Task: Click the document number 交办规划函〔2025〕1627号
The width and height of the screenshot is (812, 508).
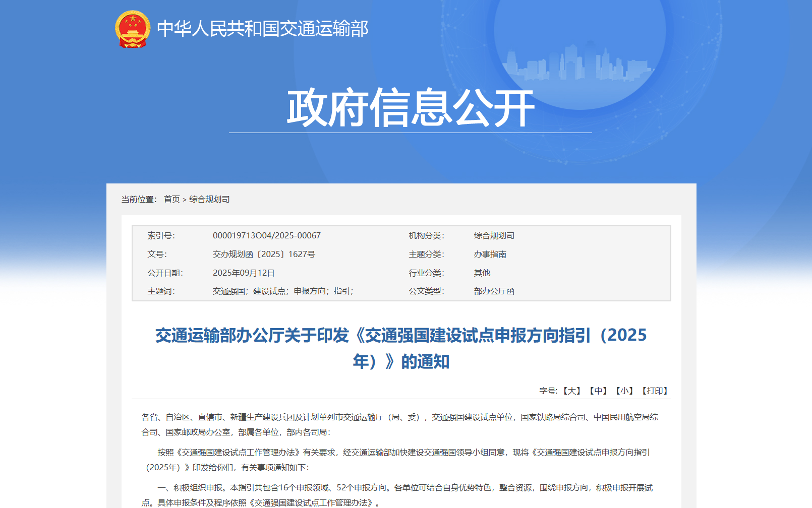Action: 264,255
